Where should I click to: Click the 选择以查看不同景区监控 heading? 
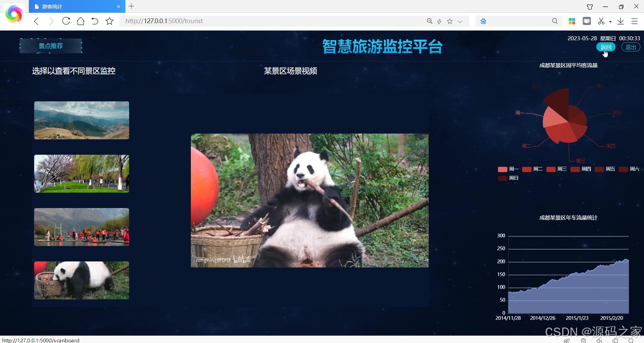pyautogui.click(x=74, y=71)
